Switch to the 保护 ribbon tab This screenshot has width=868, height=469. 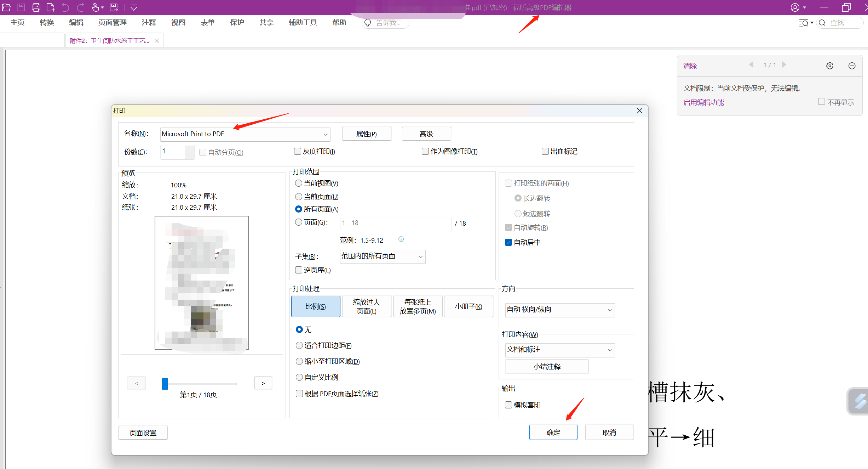click(237, 22)
